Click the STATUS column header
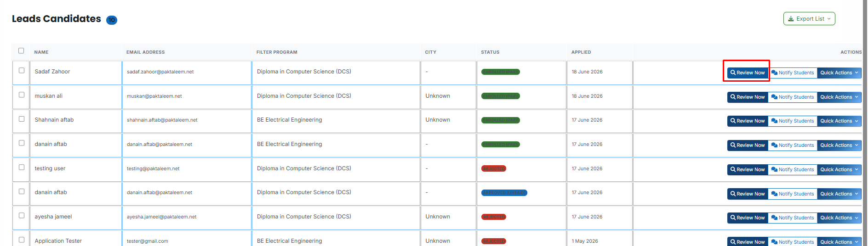The width and height of the screenshot is (868, 246). click(490, 52)
